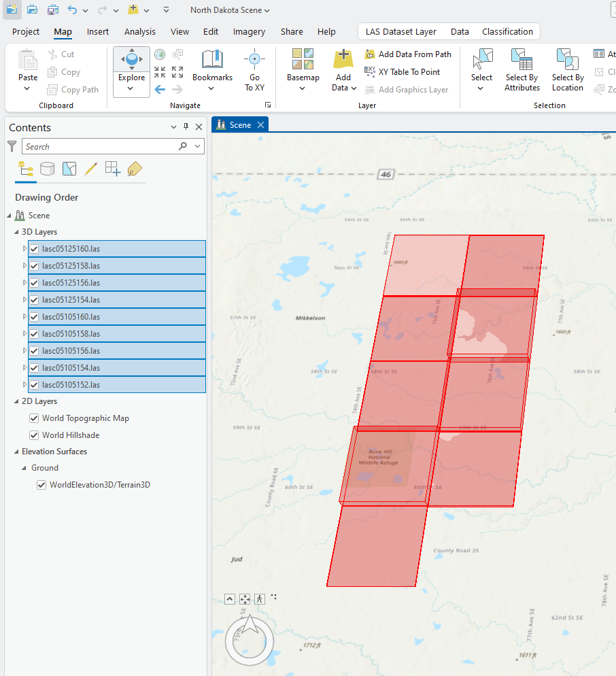
Task: Expand the lasc05105152.las layer
Action: 24,384
